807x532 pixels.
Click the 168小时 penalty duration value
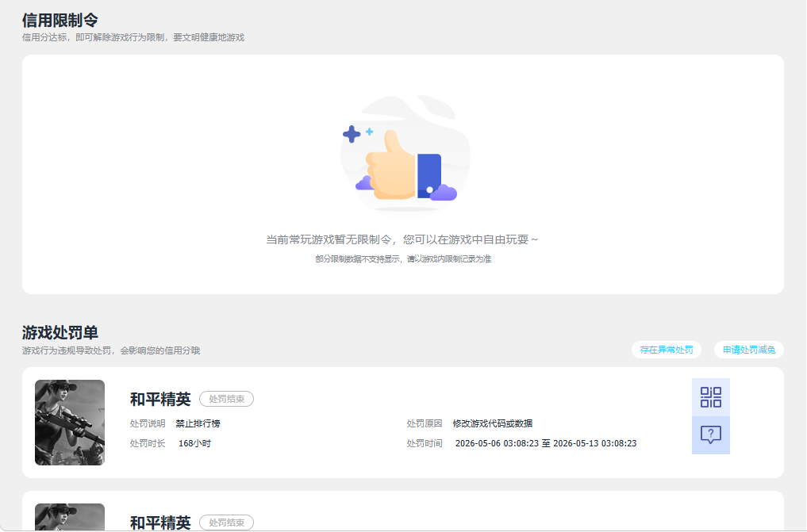click(194, 443)
